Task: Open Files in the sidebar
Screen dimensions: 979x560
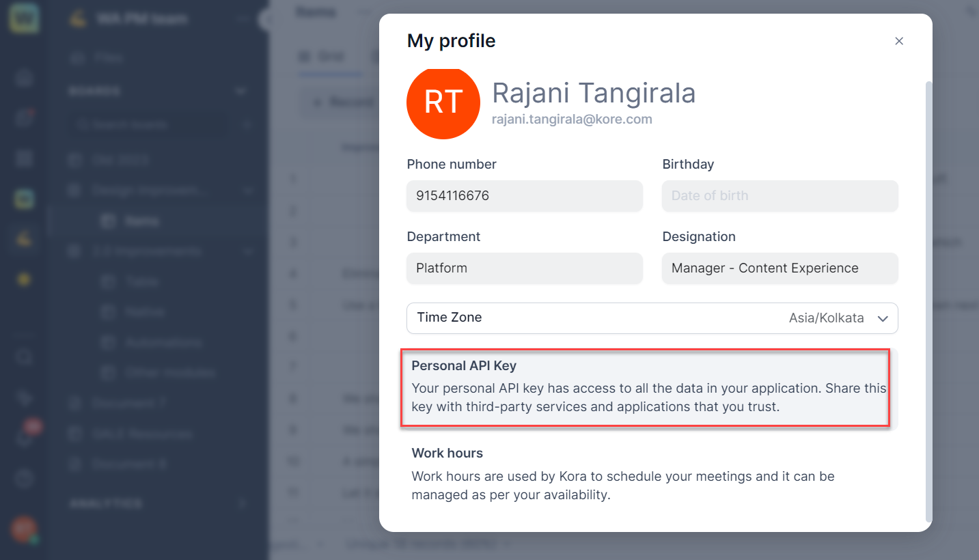Action: tap(107, 58)
